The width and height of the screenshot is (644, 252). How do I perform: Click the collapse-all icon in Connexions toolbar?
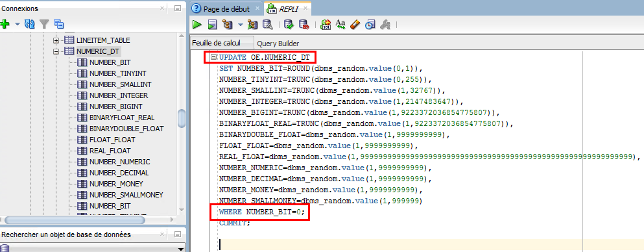[x=59, y=24]
